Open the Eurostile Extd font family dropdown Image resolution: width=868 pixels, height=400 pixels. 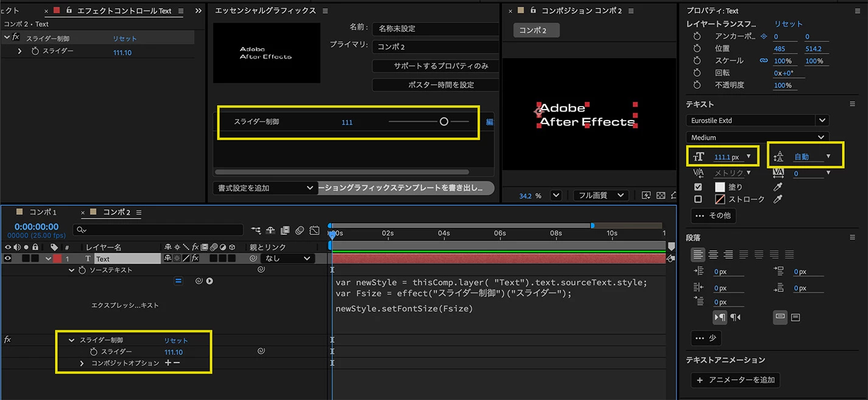[x=823, y=121]
